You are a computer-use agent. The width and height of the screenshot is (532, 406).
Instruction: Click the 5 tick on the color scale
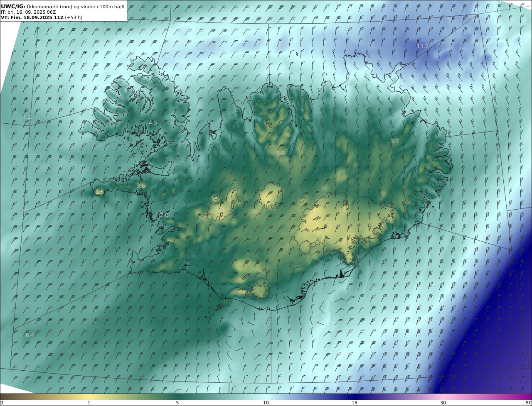(x=177, y=403)
